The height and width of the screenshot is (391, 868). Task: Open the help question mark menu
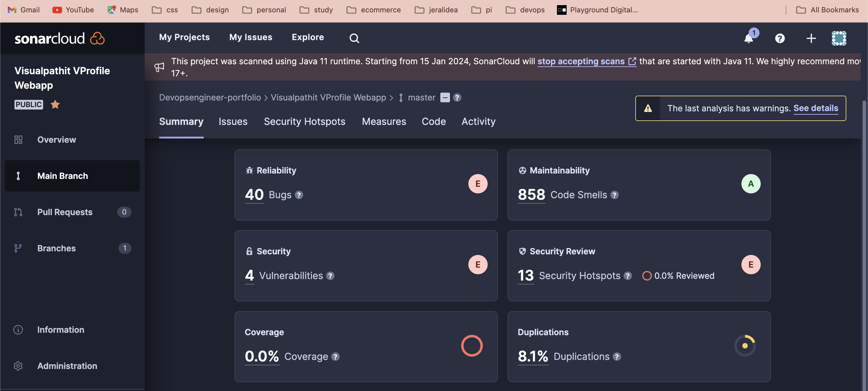(780, 38)
